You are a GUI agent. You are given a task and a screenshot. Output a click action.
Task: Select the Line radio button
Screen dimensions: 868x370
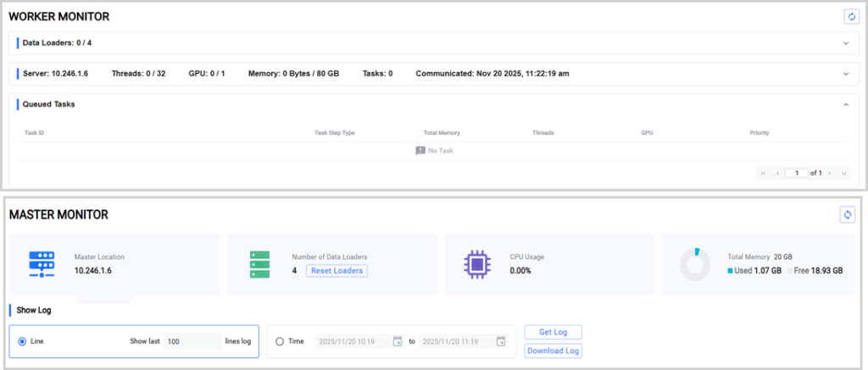22,341
